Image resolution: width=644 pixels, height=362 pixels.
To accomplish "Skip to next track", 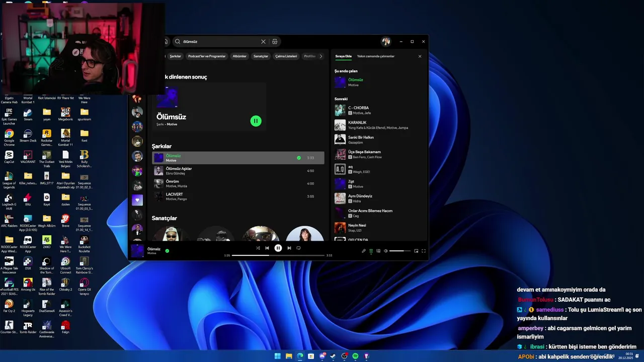I will click(x=289, y=248).
